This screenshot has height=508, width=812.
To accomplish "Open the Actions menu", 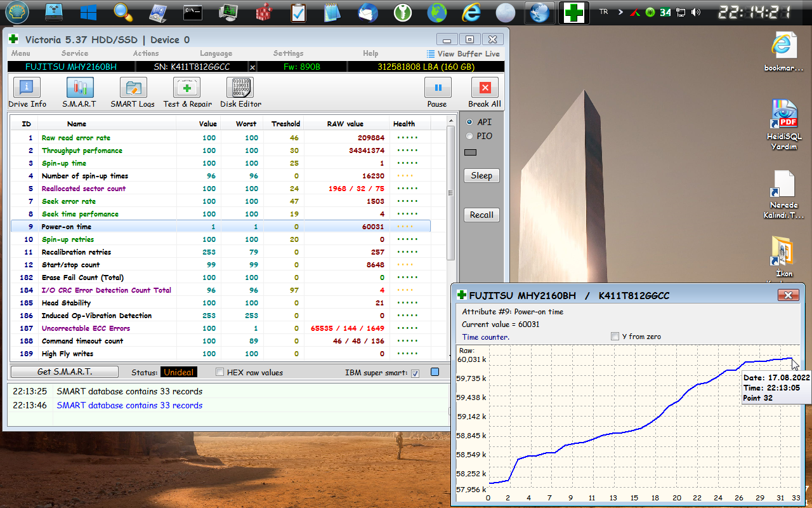I will point(146,53).
